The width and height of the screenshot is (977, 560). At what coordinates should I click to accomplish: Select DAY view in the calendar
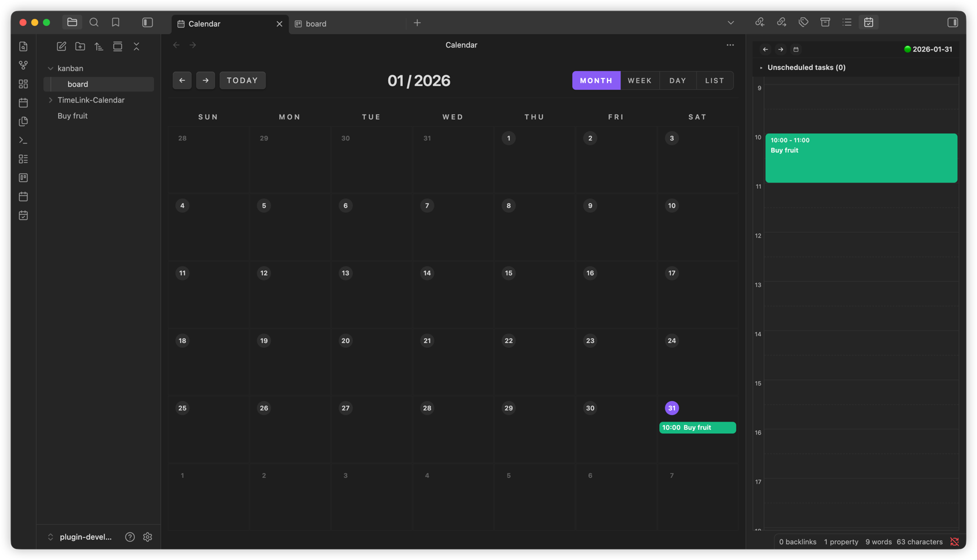coord(677,80)
